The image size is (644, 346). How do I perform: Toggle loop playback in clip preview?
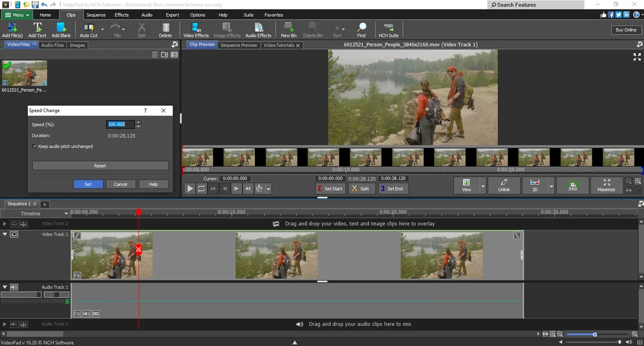201,189
